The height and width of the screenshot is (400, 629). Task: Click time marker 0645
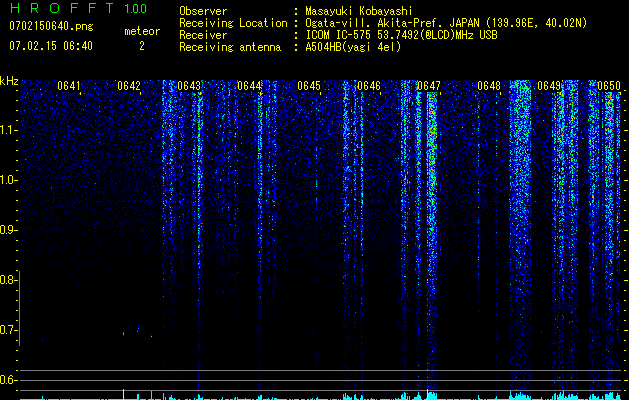(309, 86)
